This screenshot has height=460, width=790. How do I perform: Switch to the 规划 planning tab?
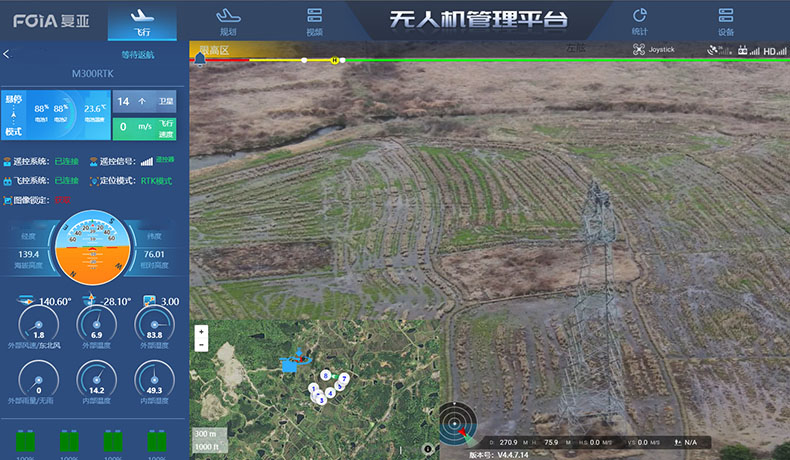pos(228,20)
